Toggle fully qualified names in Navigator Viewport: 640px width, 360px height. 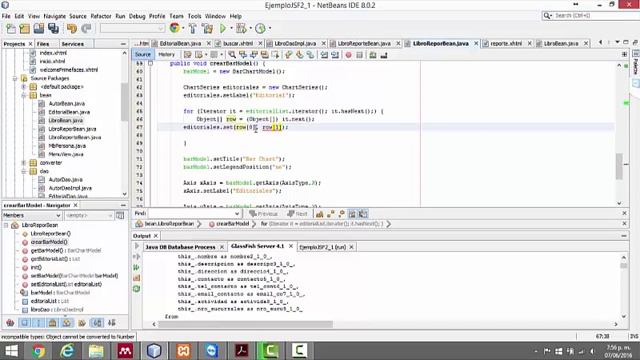(x=82, y=323)
